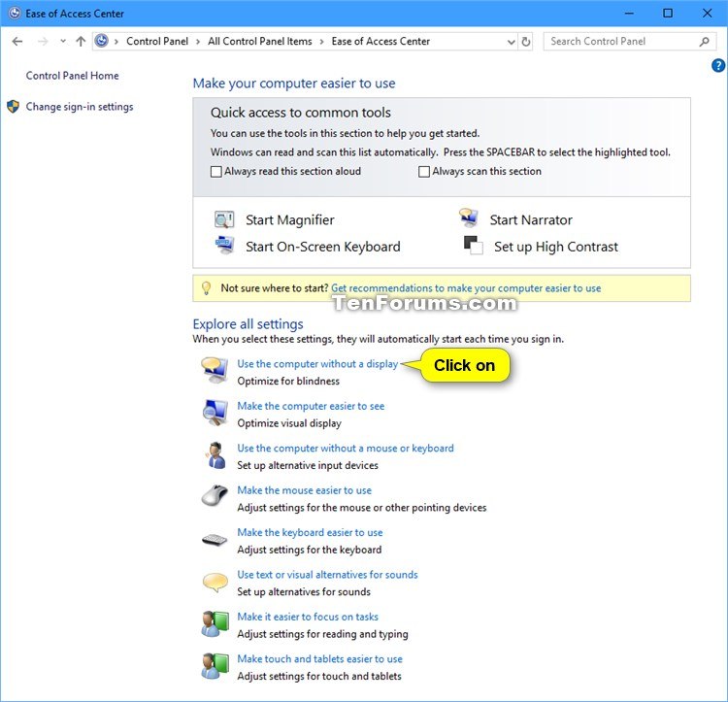Click the keyboard icon for keyboard settings
728x702 pixels.
click(215, 540)
